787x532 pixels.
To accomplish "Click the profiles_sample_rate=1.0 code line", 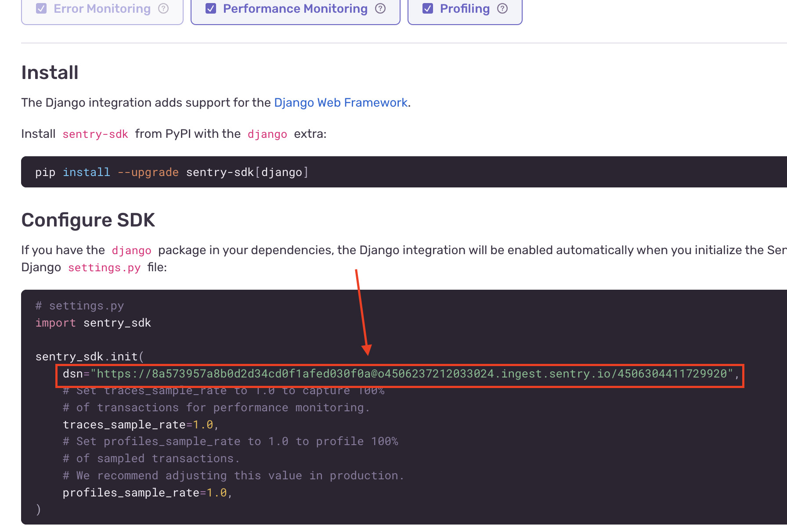I will (147, 493).
